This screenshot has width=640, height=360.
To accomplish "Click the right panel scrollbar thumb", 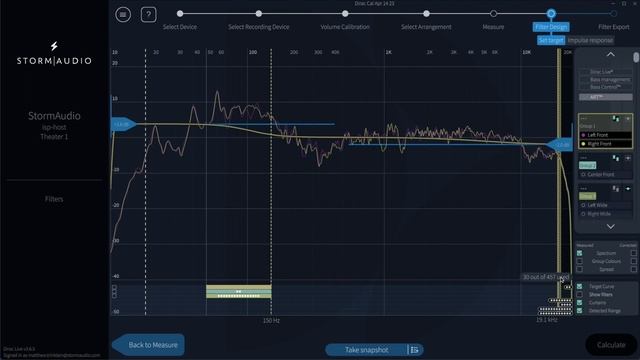I will click(636, 58).
